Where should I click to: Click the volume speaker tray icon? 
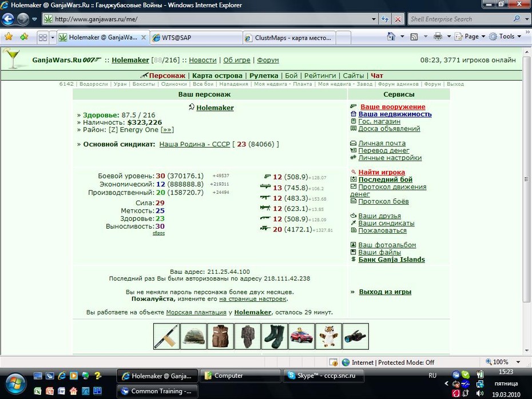[x=480, y=393]
